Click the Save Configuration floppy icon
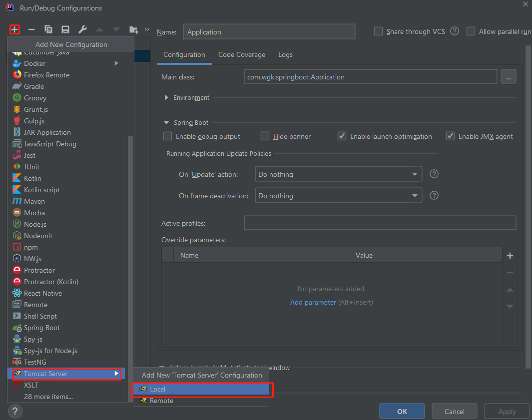 pos(65,30)
